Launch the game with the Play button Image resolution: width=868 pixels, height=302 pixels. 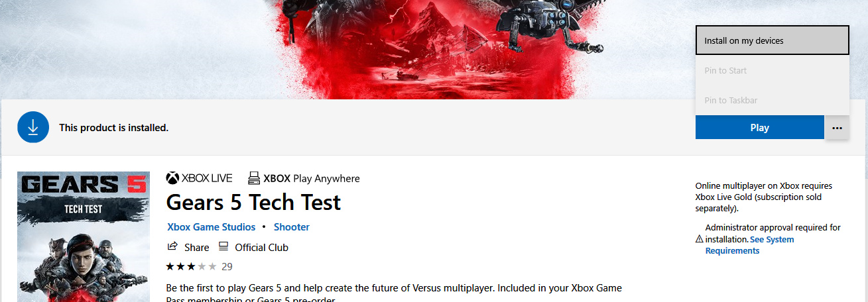point(759,128)
